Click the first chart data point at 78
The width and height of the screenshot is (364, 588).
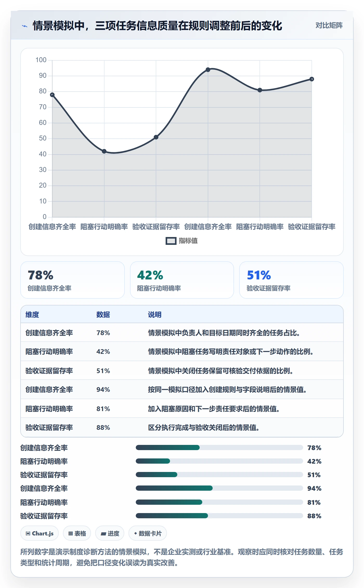click(52, 95)
